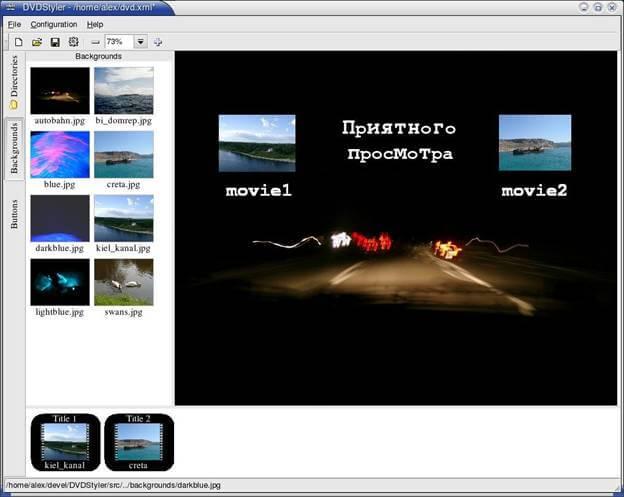Zoom in with the plus icon
624x497 pixels.
pyautogui.click(x=158, y=42)
